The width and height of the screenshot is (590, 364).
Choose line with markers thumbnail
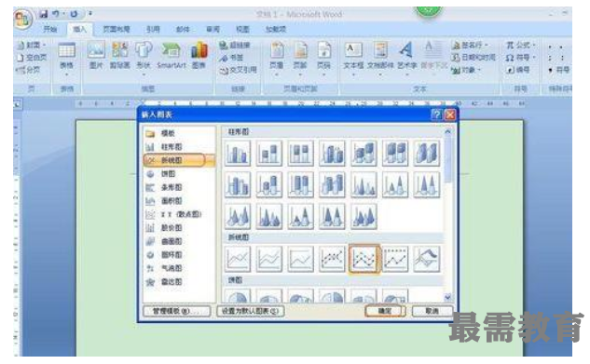(x=332, y=259)
